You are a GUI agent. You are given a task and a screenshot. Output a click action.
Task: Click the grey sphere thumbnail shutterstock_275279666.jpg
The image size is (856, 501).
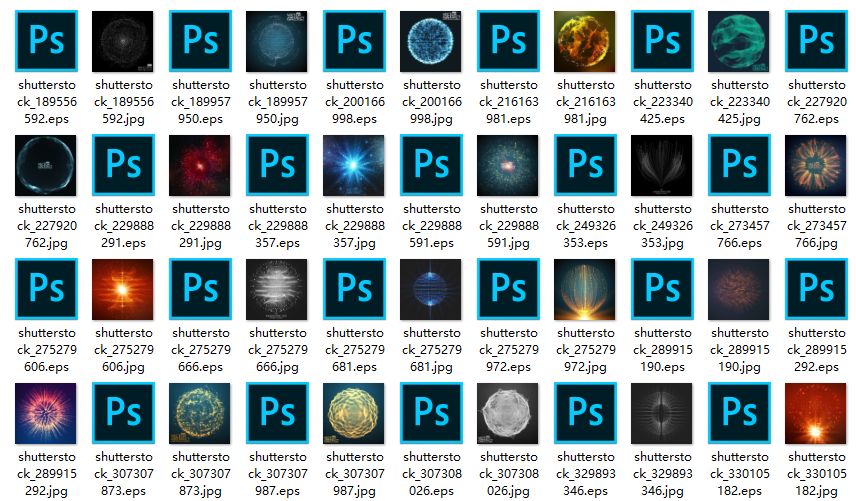point(277,289)
